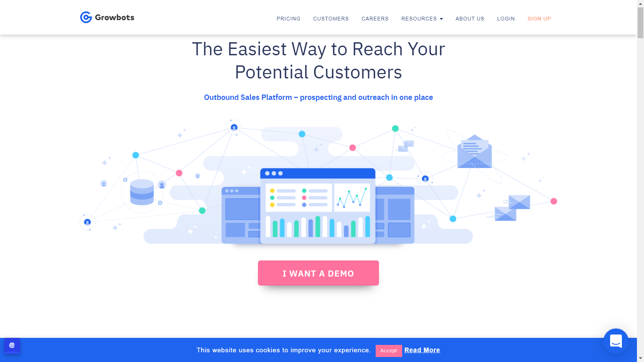The width and height of the screenshot is (644, 362).
Task: Toggle the CUSTOMERS navigation tab
Action: 331,18
